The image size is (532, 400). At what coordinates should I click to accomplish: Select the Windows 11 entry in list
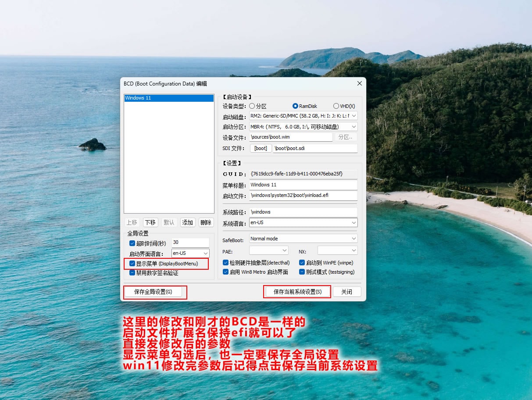168,98
